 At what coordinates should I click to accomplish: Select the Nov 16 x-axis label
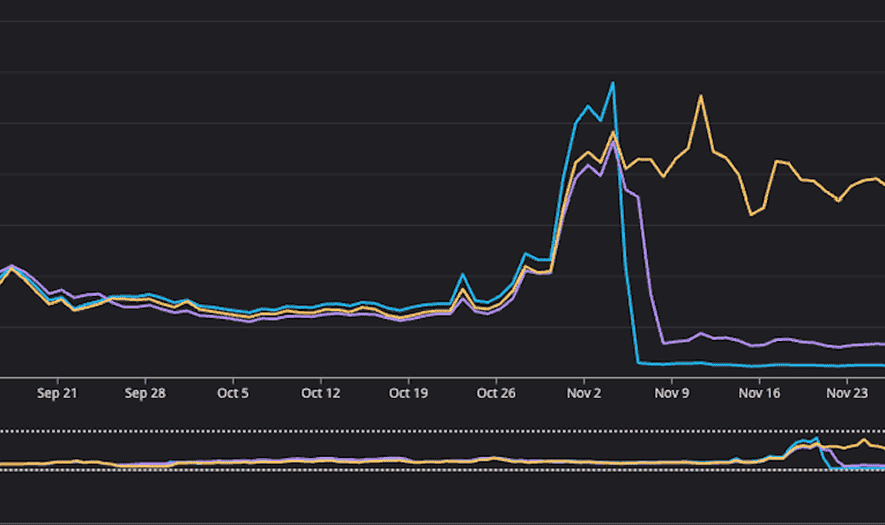(x=759, y=394)
